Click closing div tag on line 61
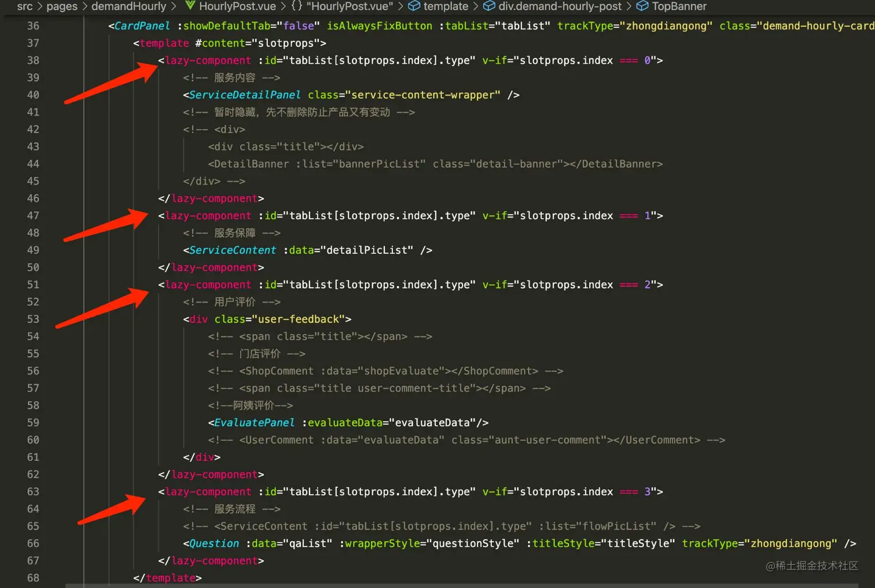This screenshot has height=588, width=875. [x=201, y=457]
